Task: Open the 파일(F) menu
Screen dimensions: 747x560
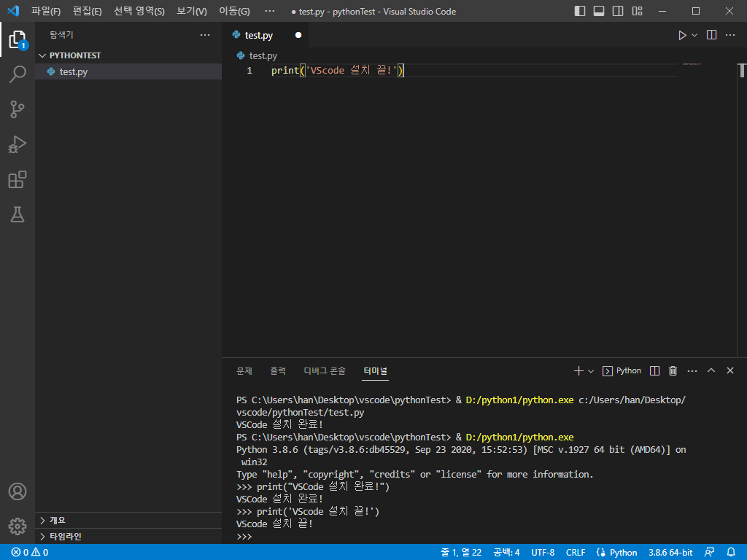Action: (46, 11)
